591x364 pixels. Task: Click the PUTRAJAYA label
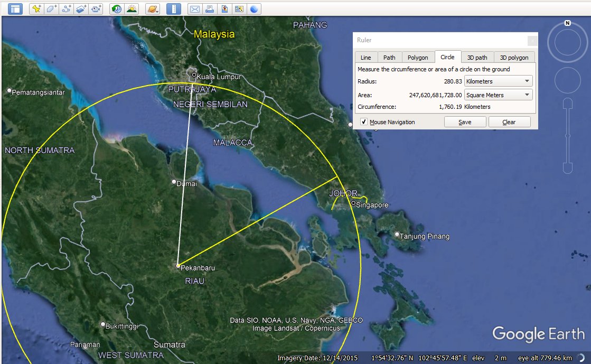pyautogui.click(x=192, y=89)
